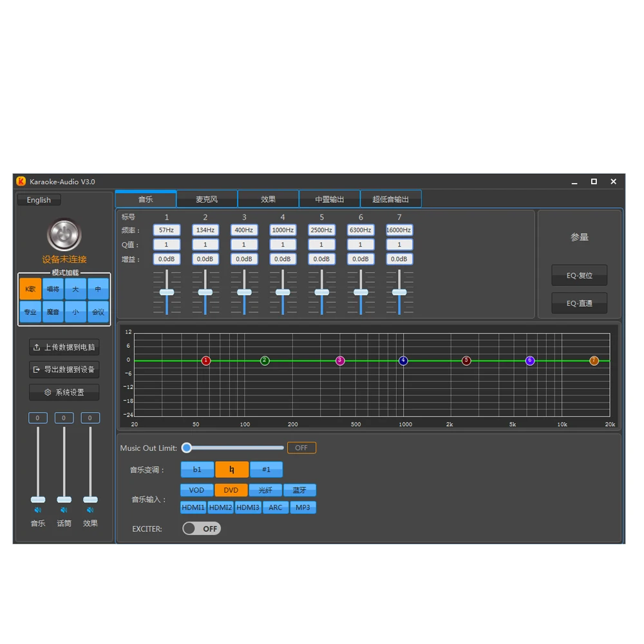Image resolution: width=644 pixels, height=644 pixels.
Task: Open 系统设置 gear settings
Action: pyautogui.click(x=64, y=392)
